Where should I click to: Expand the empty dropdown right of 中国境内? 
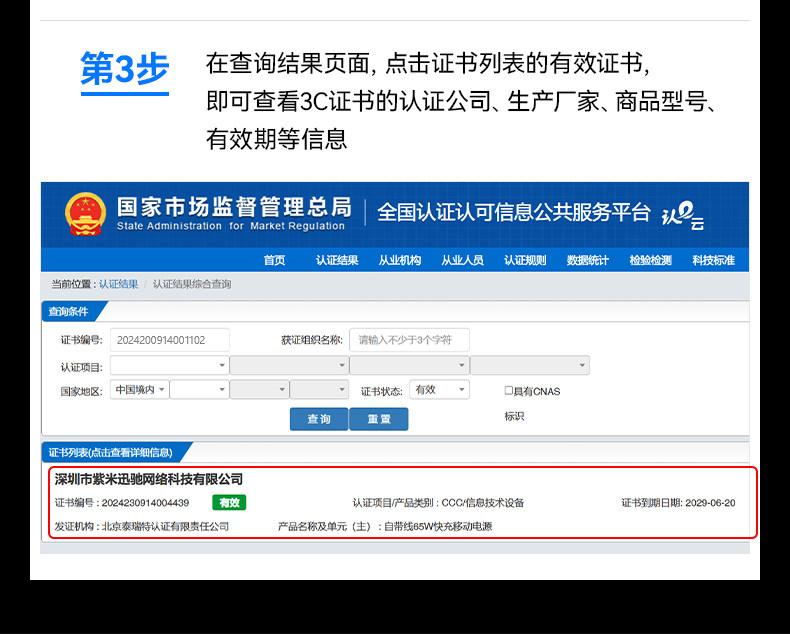click(199, 390)
